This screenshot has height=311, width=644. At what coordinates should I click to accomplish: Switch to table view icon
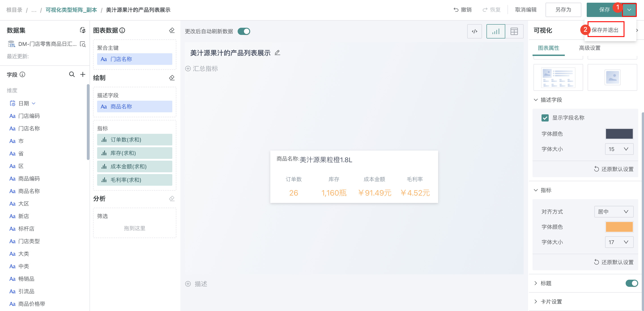pos(514,31)
